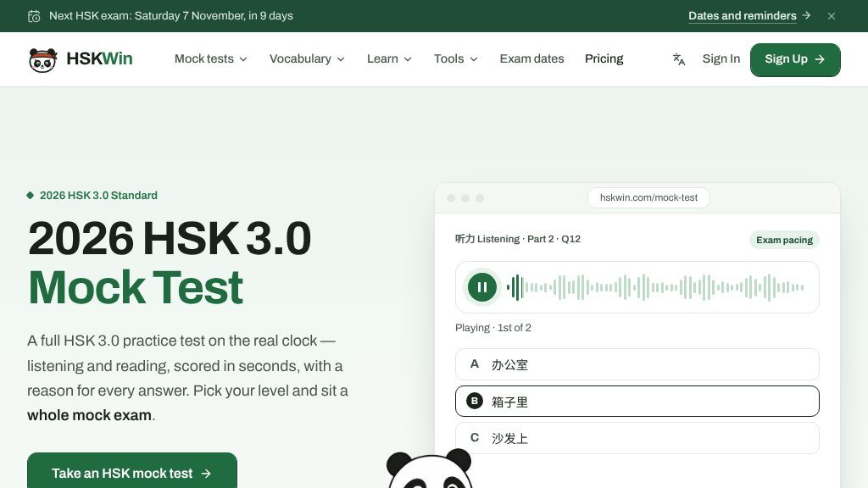Click the Mock Test green heading
The width and height of the screenshot is (868, 488).
pos(136,288)
